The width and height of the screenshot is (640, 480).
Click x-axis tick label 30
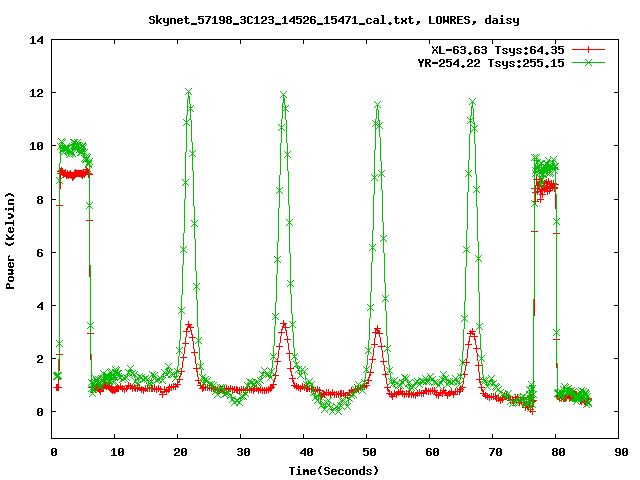click(243, 452)
